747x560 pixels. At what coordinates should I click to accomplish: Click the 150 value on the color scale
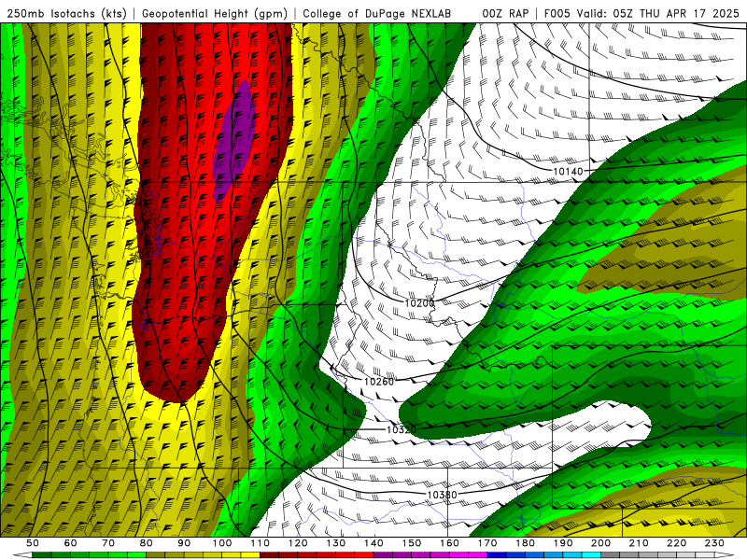point(412,543)
